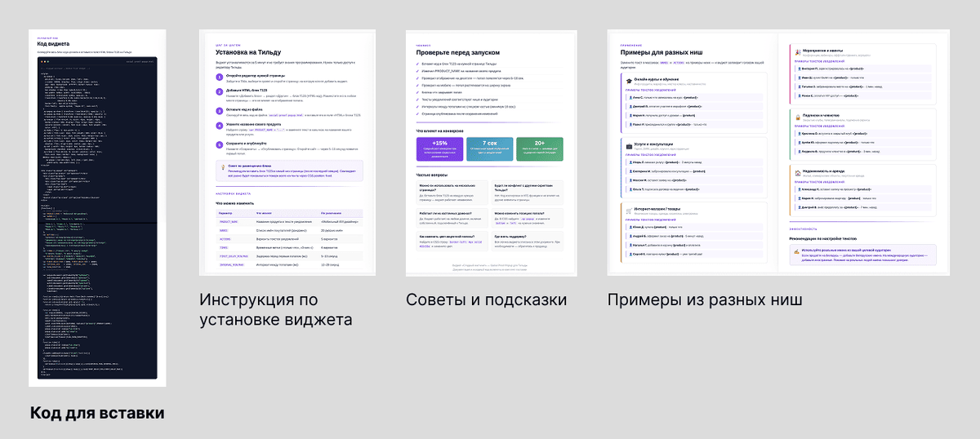Click the padlock icon for «Подписки и членство»
The width and height of the screenshot is (980, 439).
coord(797,118)
